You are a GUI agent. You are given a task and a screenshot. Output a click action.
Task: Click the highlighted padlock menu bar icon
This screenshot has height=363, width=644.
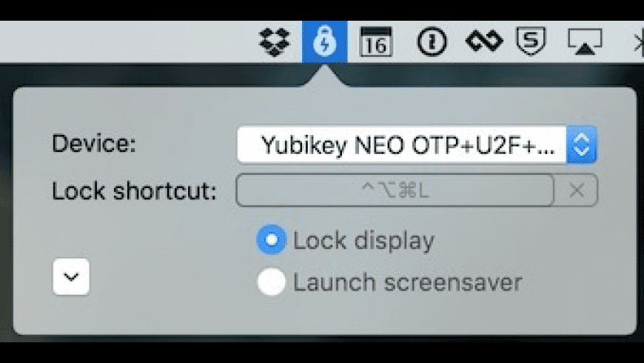coord(326,43)
